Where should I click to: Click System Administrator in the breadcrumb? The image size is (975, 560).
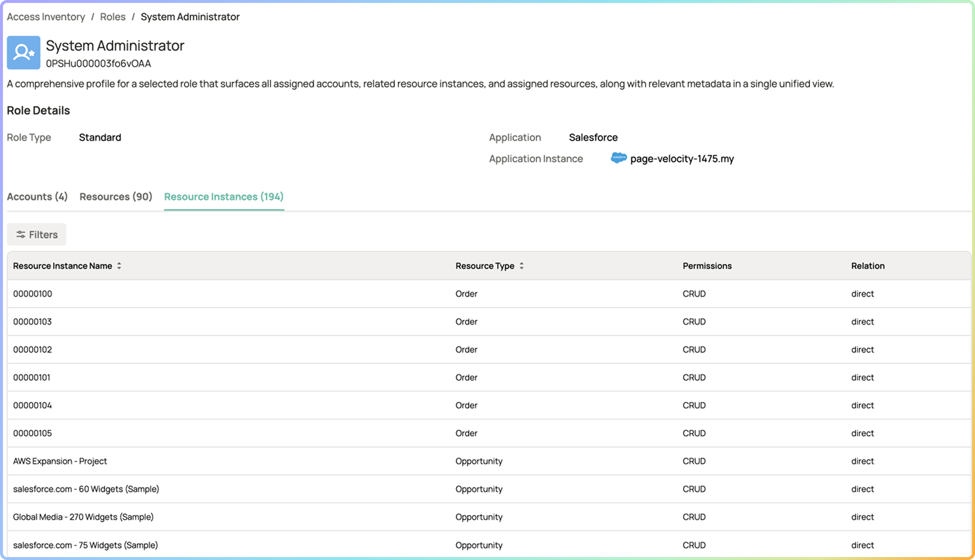click(190, 17)
